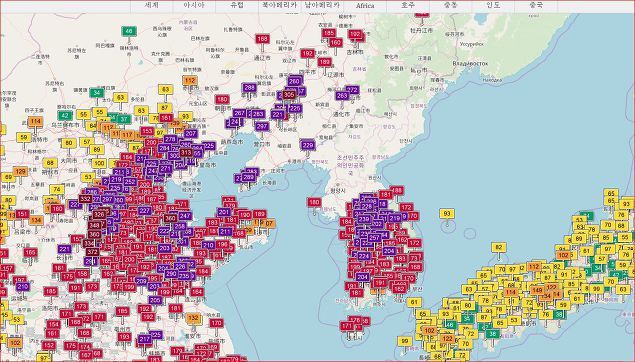Screen dimensions: 635x362
Task: Click the dark red 372 marker
Action: (92, 251)
